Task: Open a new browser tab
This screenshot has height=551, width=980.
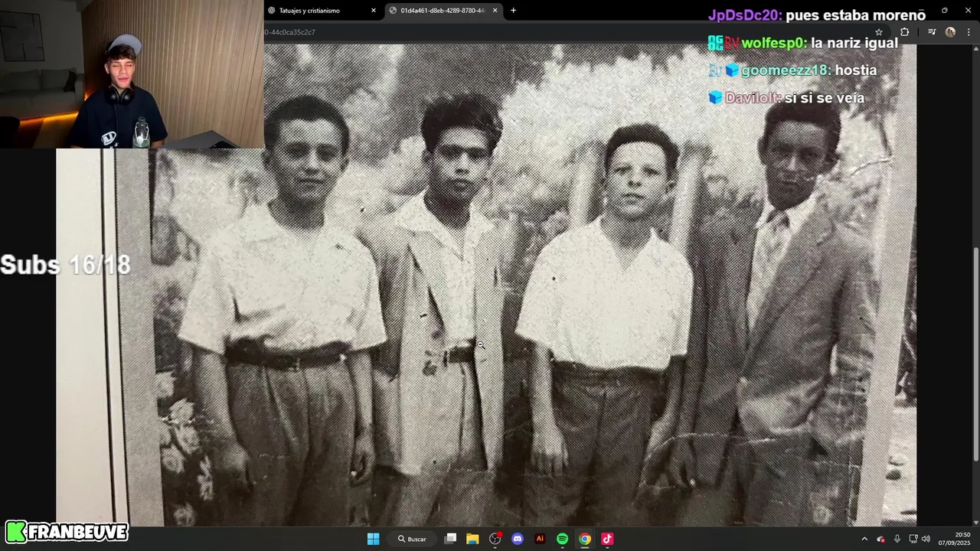Action: pyautogui.click(x=513, y=11)
